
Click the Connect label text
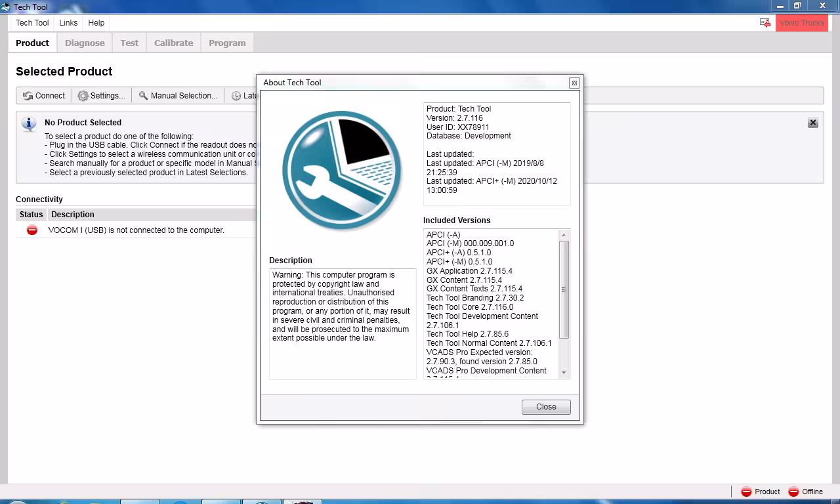coord(50,96)
